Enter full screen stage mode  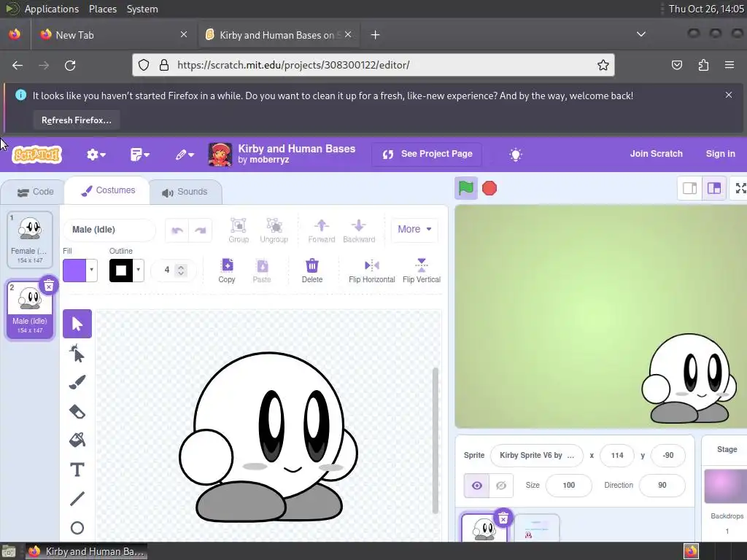[740, 188]
